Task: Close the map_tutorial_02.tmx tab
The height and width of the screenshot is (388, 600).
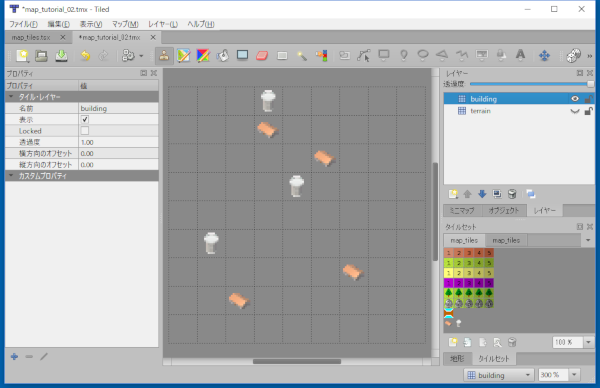Action: (x=153, y=37)
